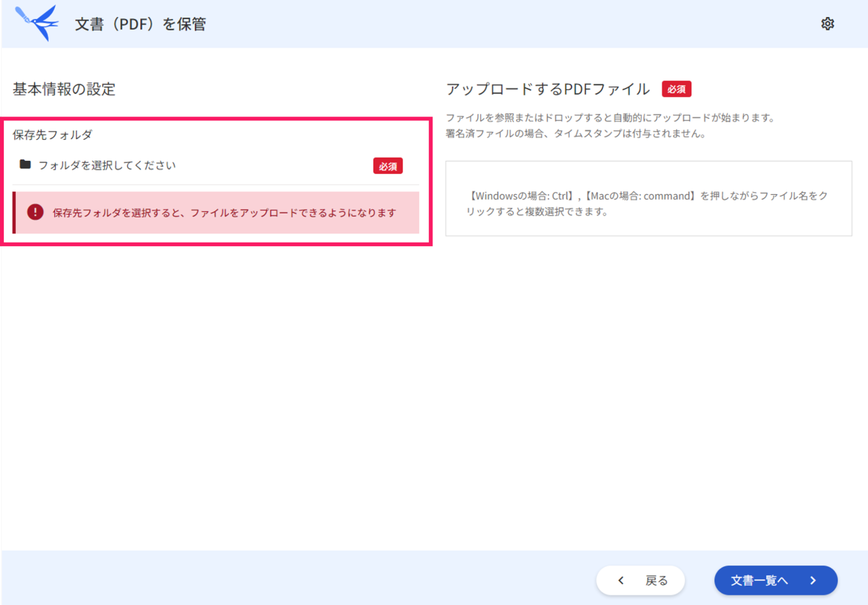
Task: Click the left chevron on 戻る button
Action: tap(621, 580)
